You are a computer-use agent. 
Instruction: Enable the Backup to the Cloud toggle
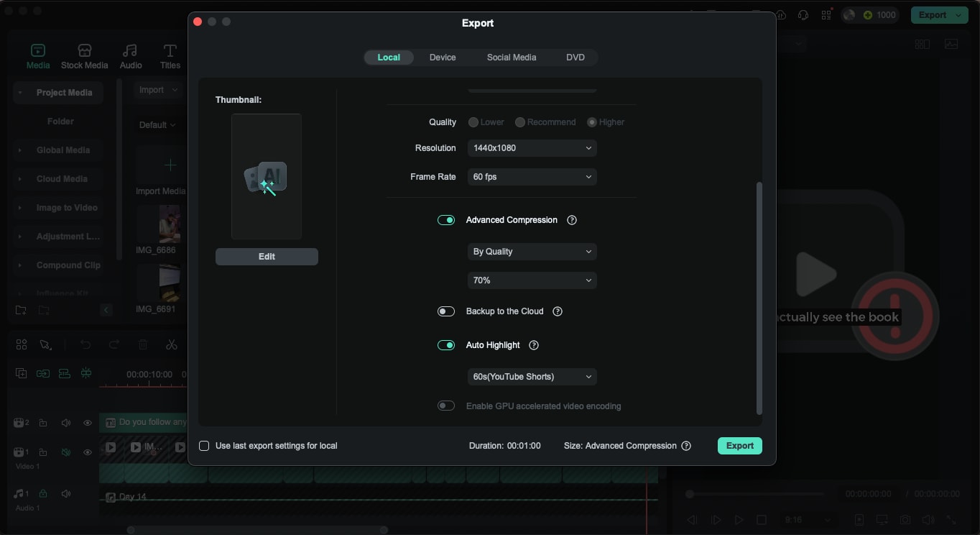446,311
